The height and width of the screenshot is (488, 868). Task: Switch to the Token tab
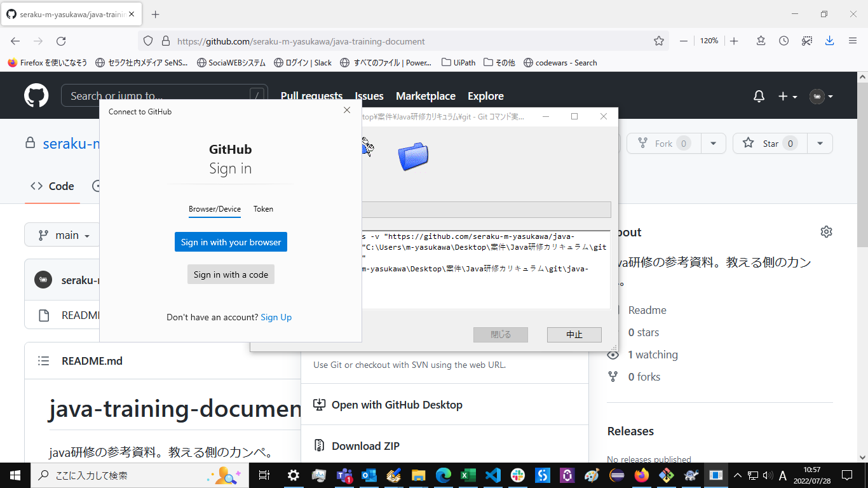pyautogui.click(x=263, y=209)
